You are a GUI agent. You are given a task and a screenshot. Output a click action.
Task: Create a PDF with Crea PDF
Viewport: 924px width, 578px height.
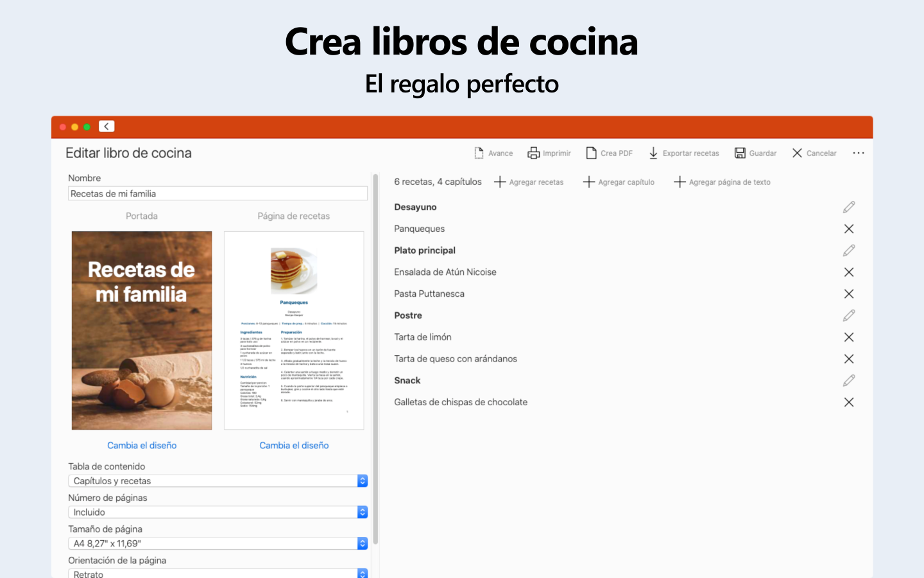610,153
